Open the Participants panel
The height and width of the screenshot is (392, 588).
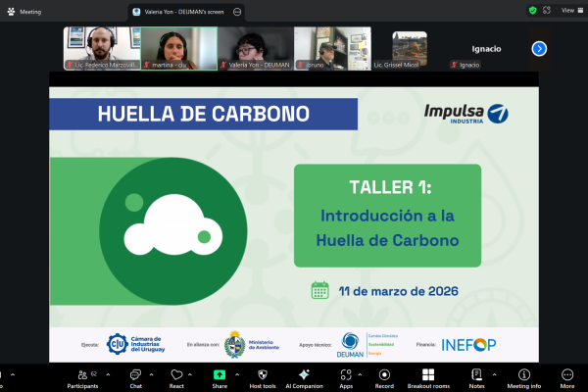tap(82, 379)
